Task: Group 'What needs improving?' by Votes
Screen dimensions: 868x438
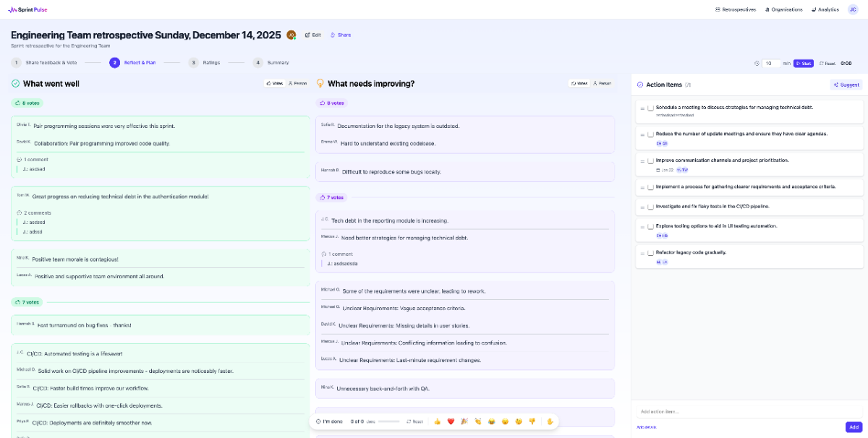Action: [x=579, y=83]
